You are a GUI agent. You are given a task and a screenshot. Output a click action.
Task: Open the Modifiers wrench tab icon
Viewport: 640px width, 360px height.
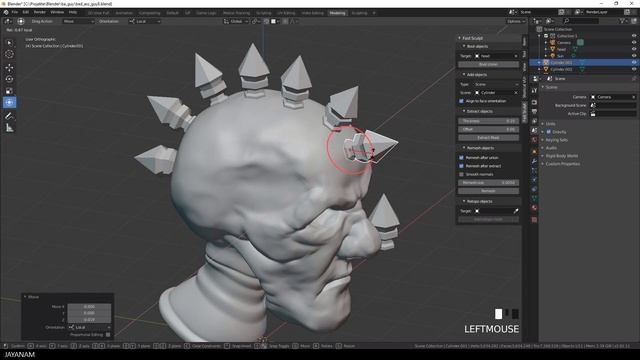[534, 161]
